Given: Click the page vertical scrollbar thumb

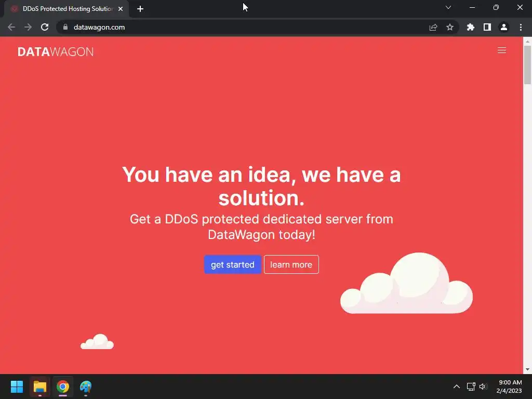Looking at the screenshot, I should tap(527, 64).
